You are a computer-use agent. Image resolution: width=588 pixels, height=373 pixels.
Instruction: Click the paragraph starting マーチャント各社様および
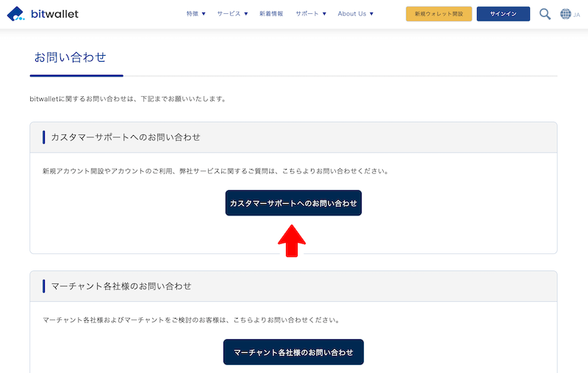tap(192, 320)
